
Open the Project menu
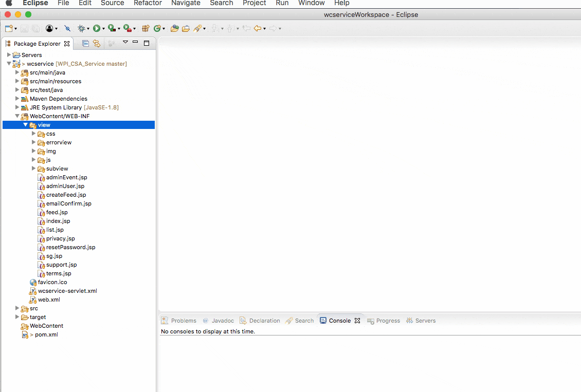[x=254, y=3]
